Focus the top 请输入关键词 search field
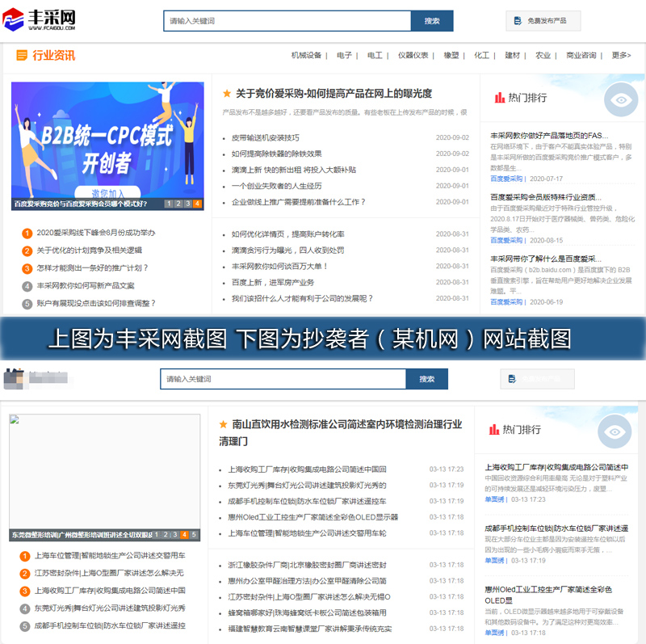This screenshot has width=646, height=644. click(287, 21)
